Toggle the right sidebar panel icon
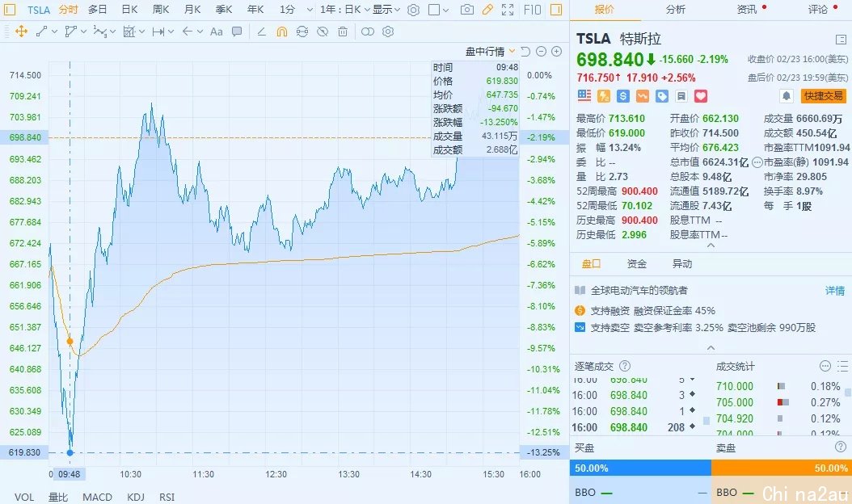This screenshot has width=852, height=504. tap(556, 10)
